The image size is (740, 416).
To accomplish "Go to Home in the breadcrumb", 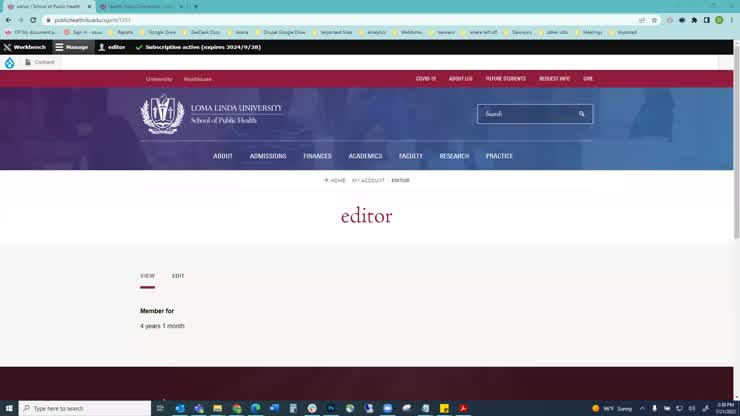I will (x=336, y=181).
